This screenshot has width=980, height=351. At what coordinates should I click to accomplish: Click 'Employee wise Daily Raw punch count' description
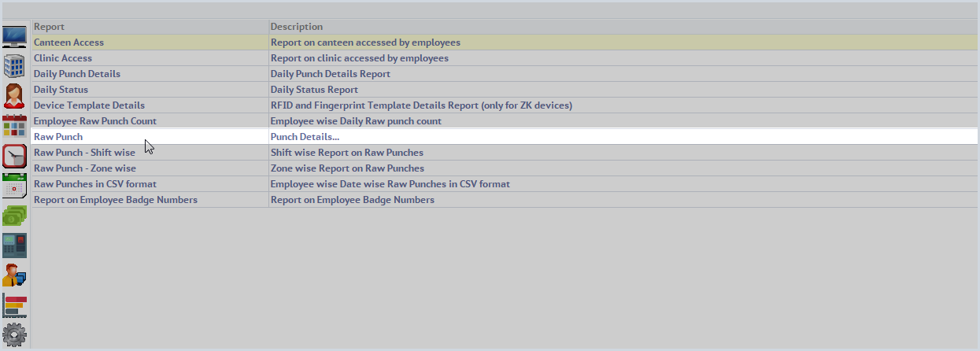coord(356,121)
